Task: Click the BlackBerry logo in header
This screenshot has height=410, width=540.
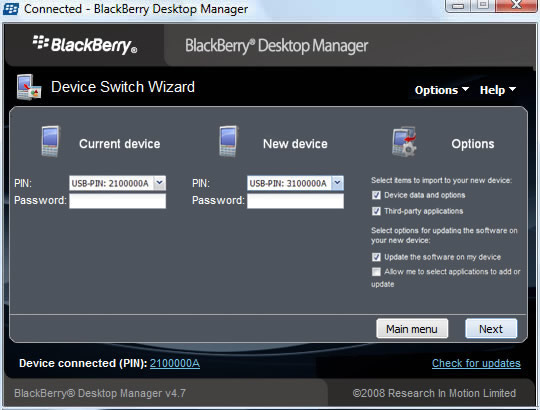Action: click(85, 45)
